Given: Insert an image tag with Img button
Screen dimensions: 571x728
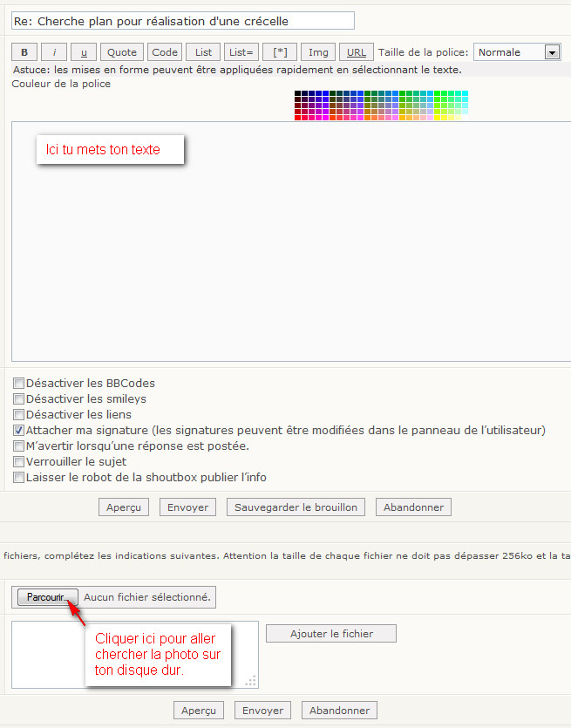Looking at the screenshot, I should click(x=319, y=52).
